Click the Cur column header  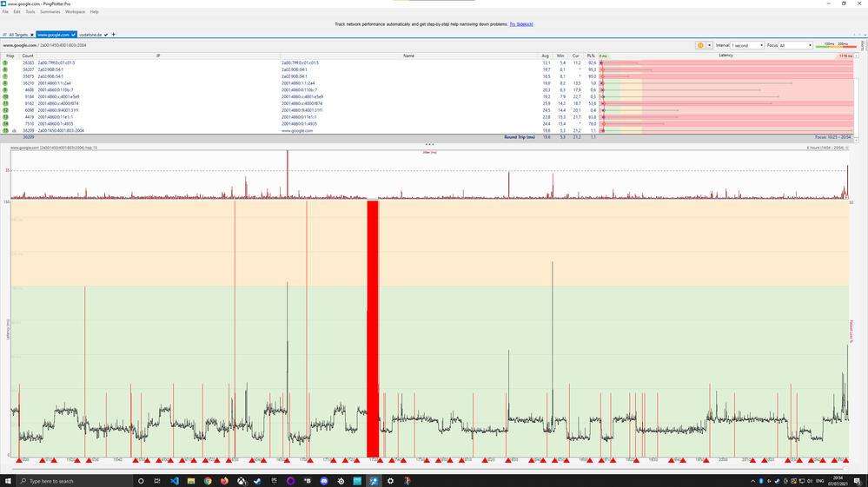(x=576, y=56)
